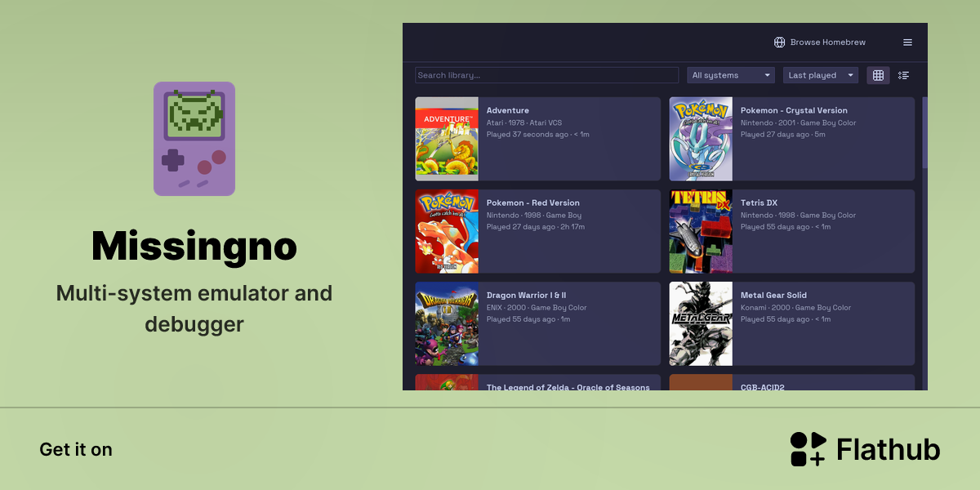Open the Dragon Warrior I & II cover
This screenshot has width=980, height=490.
pos(447,323)
